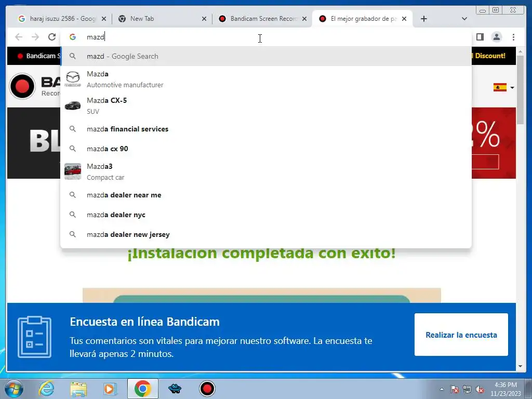Open Action Center flag icon

tap(455, 389)
